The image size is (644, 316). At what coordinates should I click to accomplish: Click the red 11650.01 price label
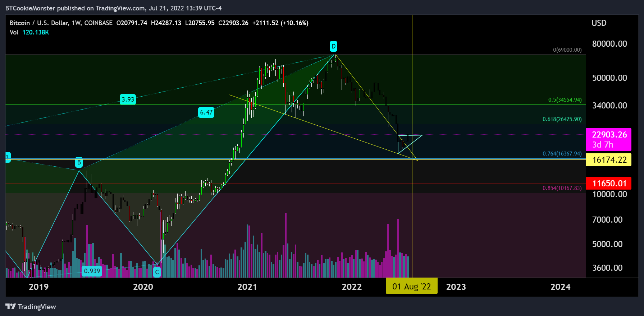coord(608,183)
